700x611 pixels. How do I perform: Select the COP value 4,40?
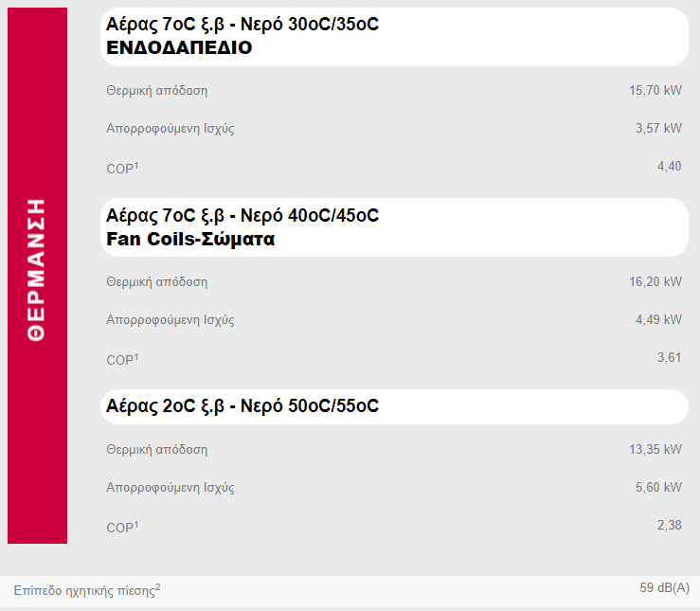click(669, 167)
